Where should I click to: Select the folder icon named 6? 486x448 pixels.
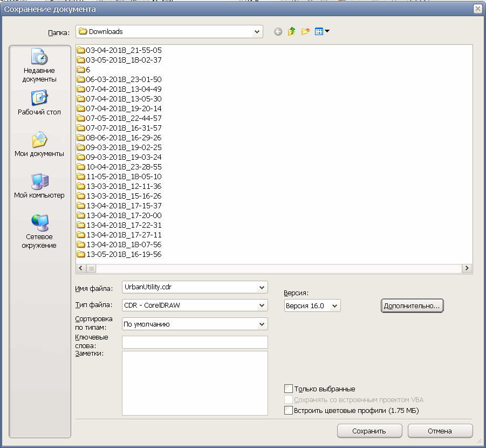point(81,70)
